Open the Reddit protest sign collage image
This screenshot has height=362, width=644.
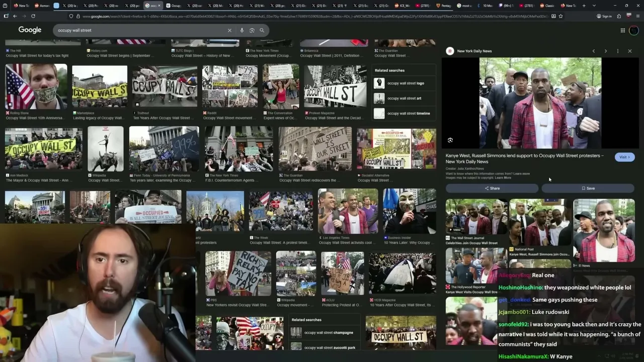click(230, 86)
